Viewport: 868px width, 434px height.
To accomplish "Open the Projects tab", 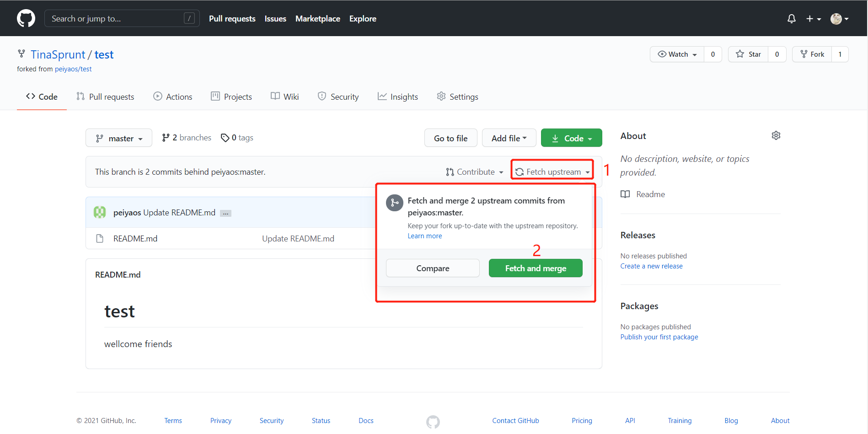I will coord(231,96).
